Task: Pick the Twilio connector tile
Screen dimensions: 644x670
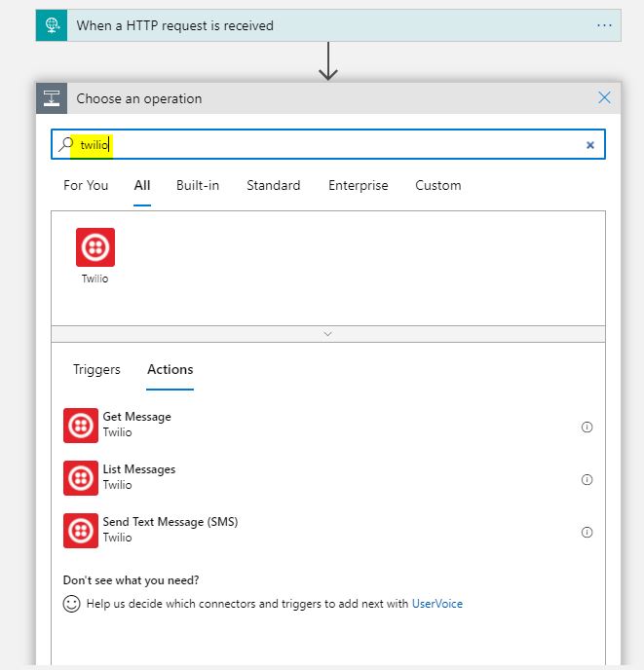Action: click(95, 247)
